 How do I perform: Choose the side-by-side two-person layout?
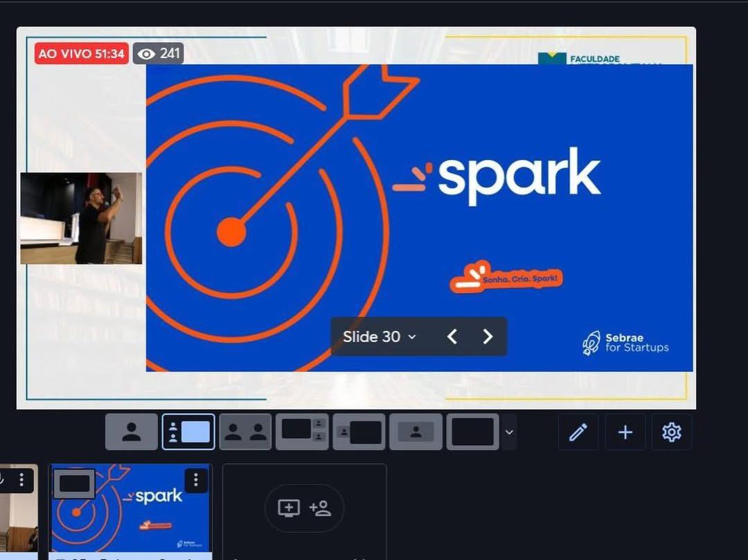[x=245, y=432]
